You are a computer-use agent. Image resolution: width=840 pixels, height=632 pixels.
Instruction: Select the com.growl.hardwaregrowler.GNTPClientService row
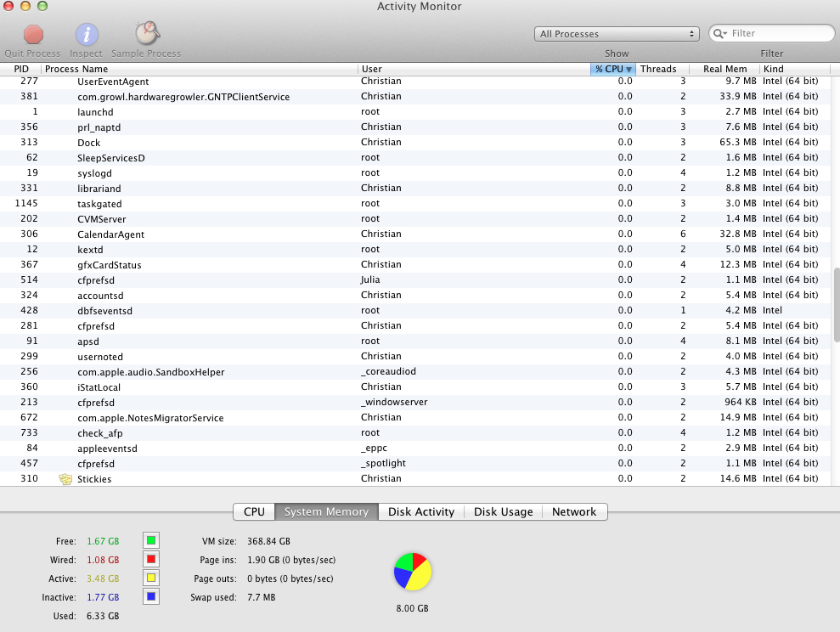(415, 96)
